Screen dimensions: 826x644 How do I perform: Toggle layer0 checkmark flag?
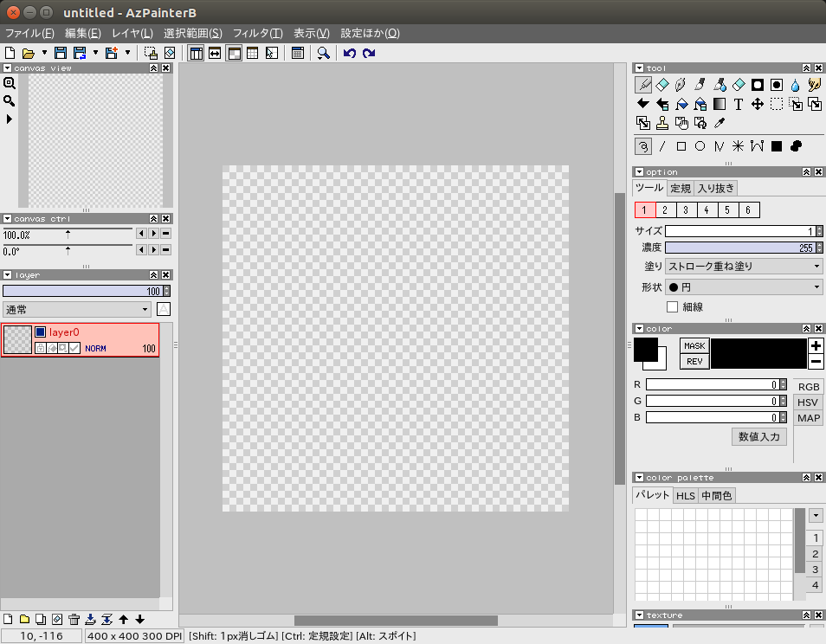pos(74,348)
